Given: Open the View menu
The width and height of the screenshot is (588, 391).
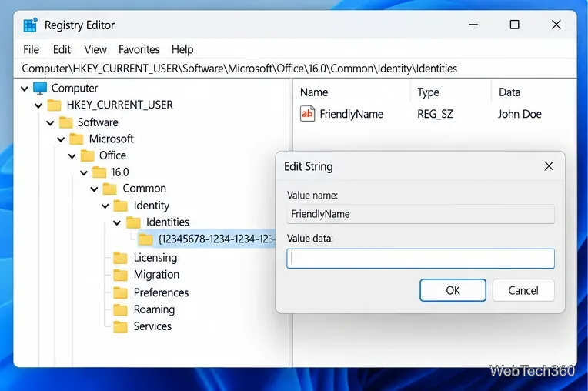Looking at the screenshot, I should [x=95, y=49].
